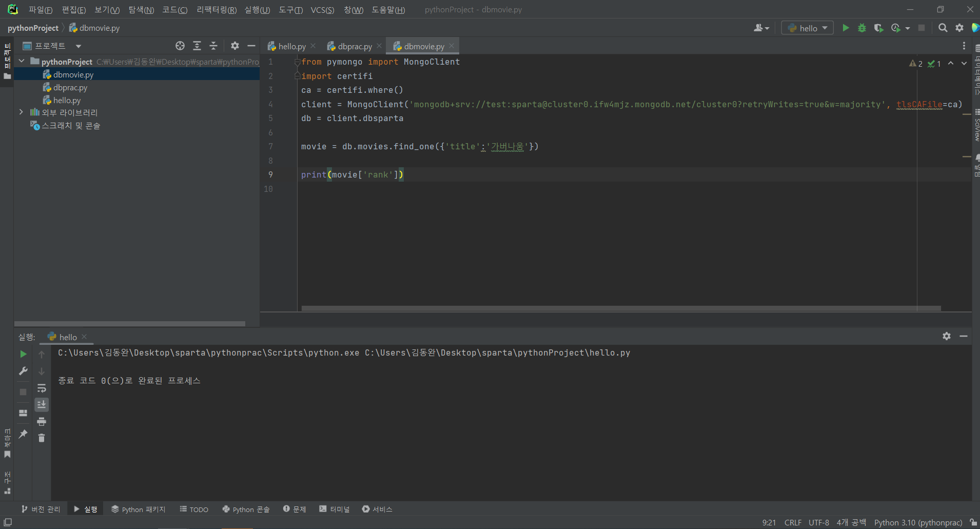The image size is (980, 529).
Task: Collapse all items in project tree
Action: pos(213,46)
